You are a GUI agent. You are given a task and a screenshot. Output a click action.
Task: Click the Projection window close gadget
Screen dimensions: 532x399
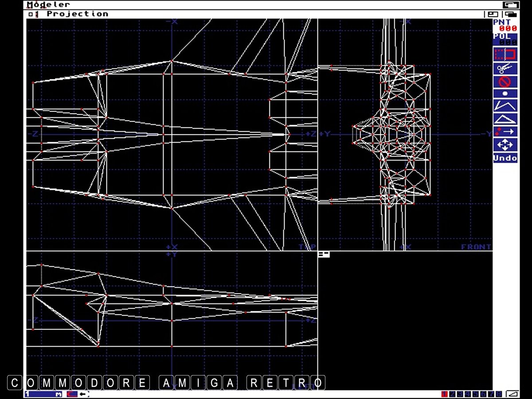coord(30,14)
